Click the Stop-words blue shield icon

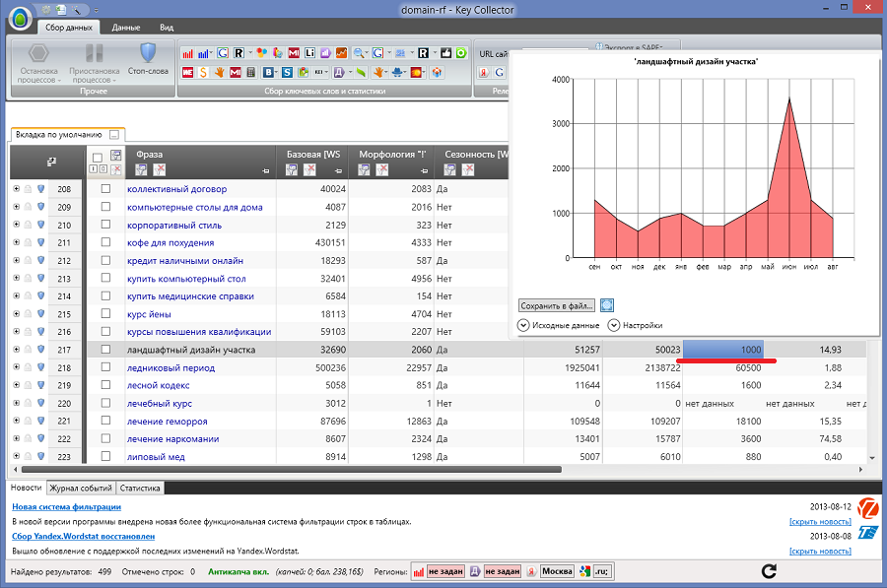tap(148, 53)
